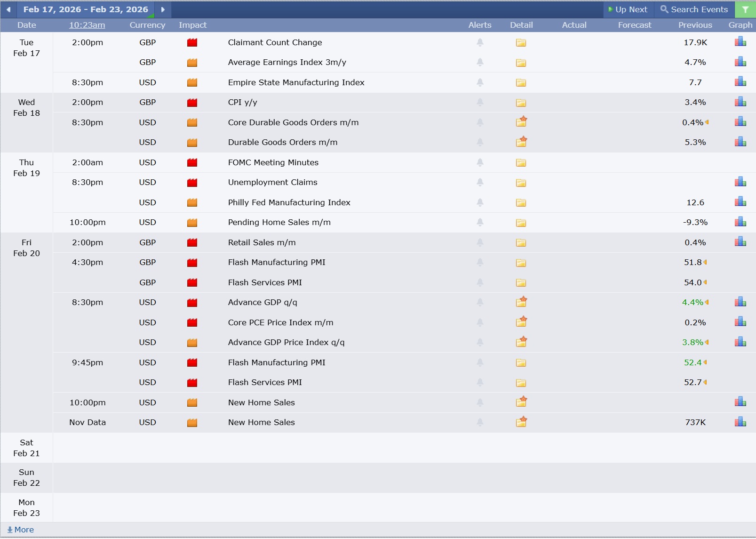Open Search Events

tap(694, 9)
